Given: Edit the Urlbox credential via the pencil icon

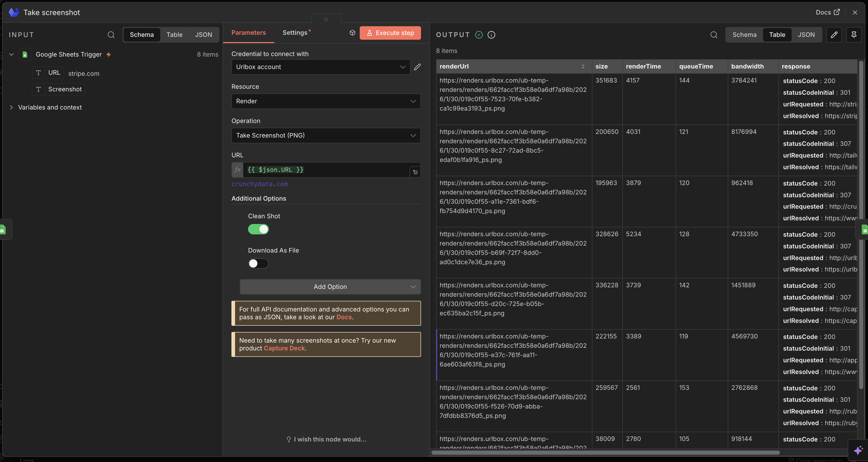Looking at the screenshot, I should [x=417, y=67].
